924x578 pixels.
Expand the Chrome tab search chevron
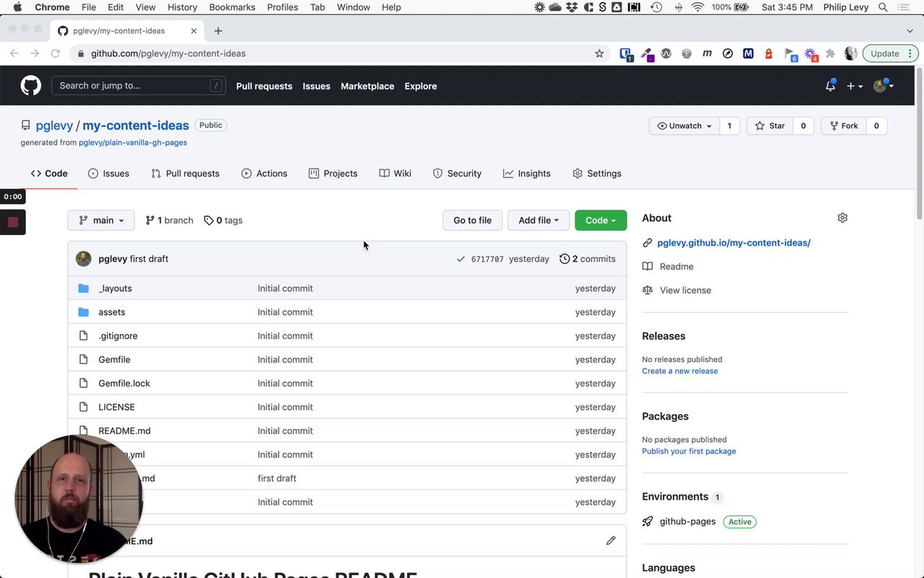[x=910, y=31]
